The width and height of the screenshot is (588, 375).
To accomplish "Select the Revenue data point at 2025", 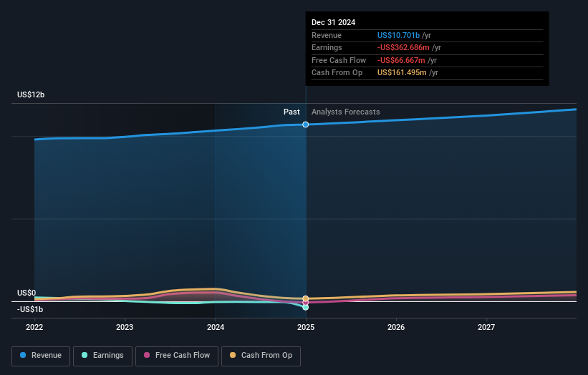I will pyautogui.click(x=306, y=125).
